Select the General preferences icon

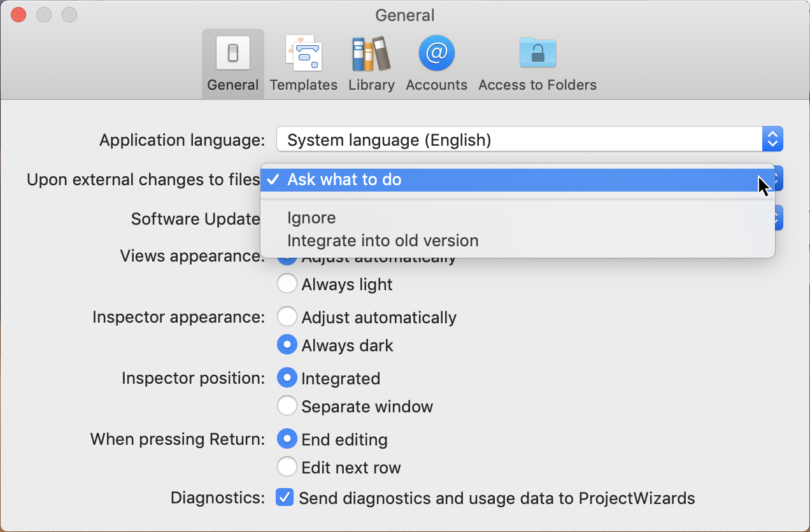point(232,62)
